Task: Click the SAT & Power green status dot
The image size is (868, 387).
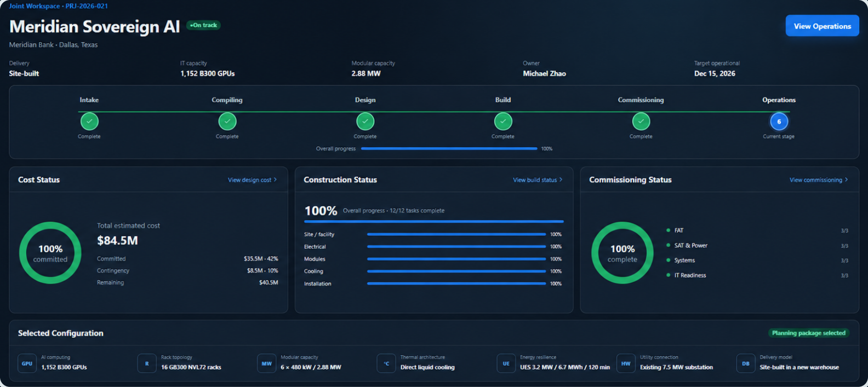Action: [x=668, y=245]
